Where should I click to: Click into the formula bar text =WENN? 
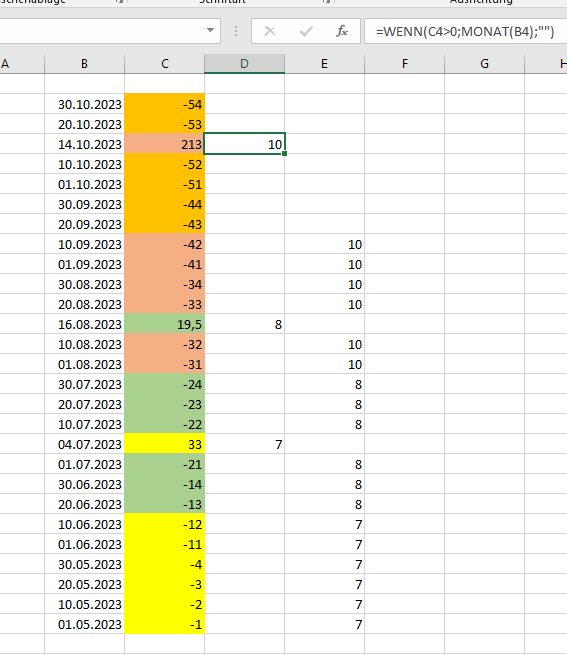pos(465,31)
